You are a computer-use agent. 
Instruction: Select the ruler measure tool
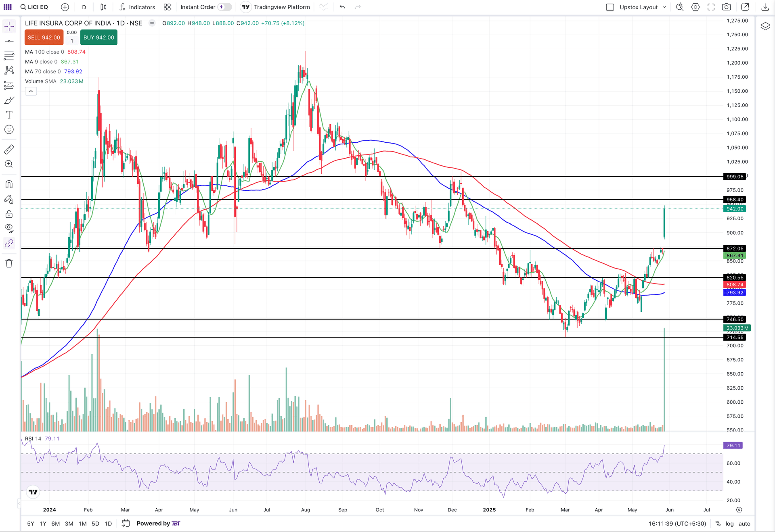point(9,149)
